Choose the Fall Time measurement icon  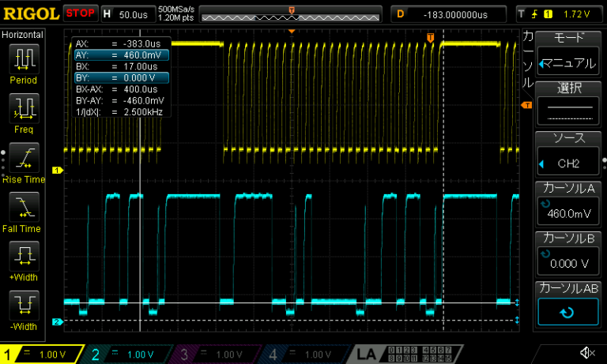point(24,207)
